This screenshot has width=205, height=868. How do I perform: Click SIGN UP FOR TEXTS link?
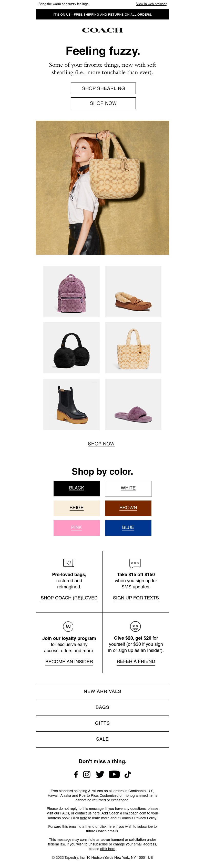pos(136,598)
